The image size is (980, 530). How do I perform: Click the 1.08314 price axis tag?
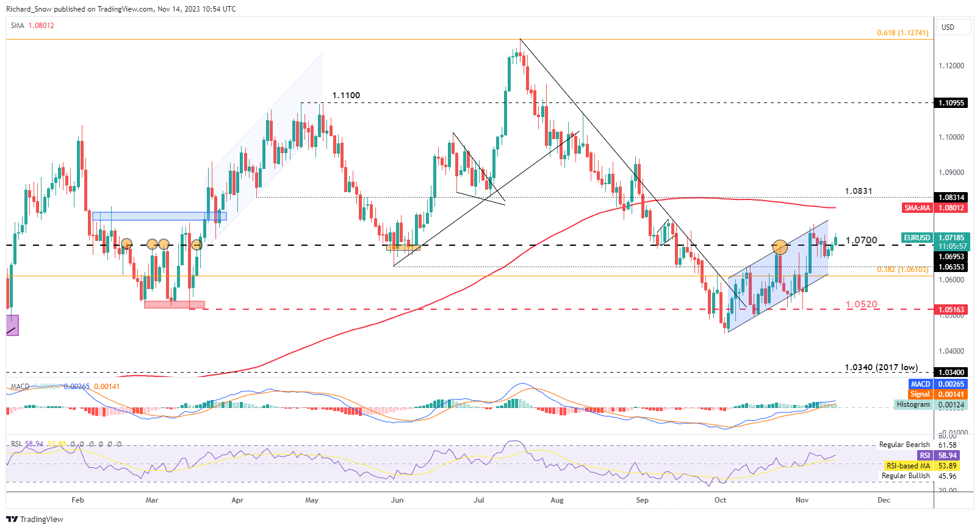951,198
